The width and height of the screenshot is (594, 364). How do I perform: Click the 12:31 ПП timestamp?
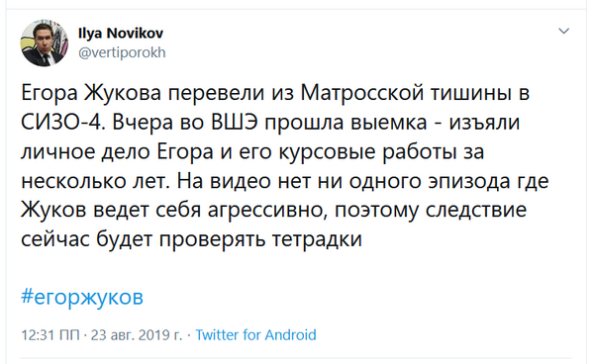[50, 335]
